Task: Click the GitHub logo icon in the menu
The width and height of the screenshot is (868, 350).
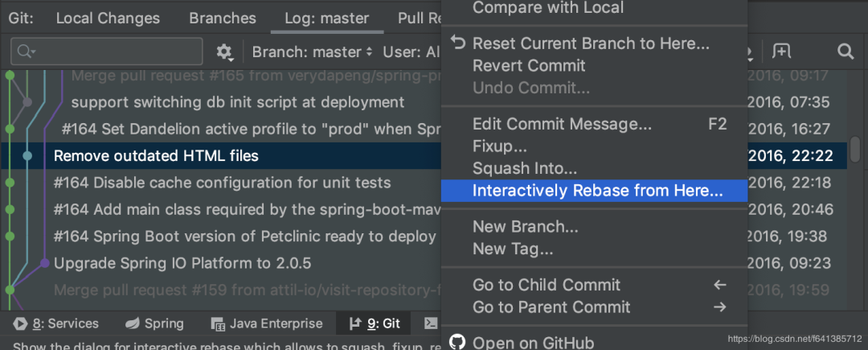Action: tap(457, 342)
